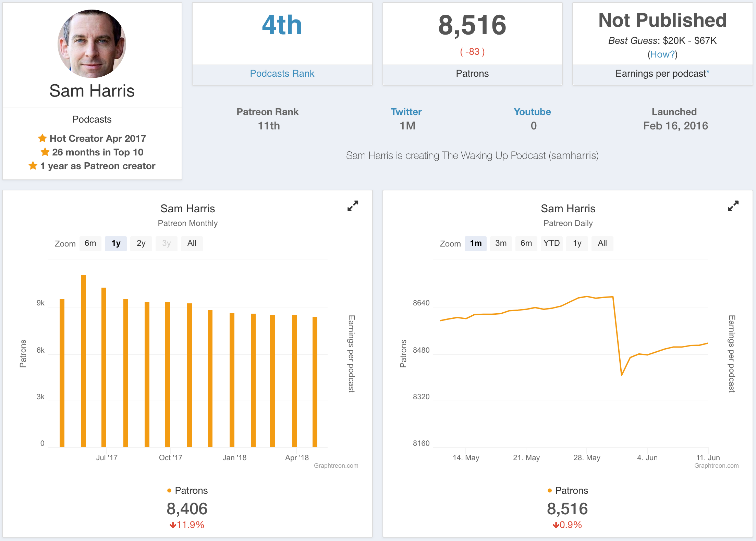Screen dimensions: 756x541
Task: Click the 26 months in Top 10 star
Action: coord(45,152)
